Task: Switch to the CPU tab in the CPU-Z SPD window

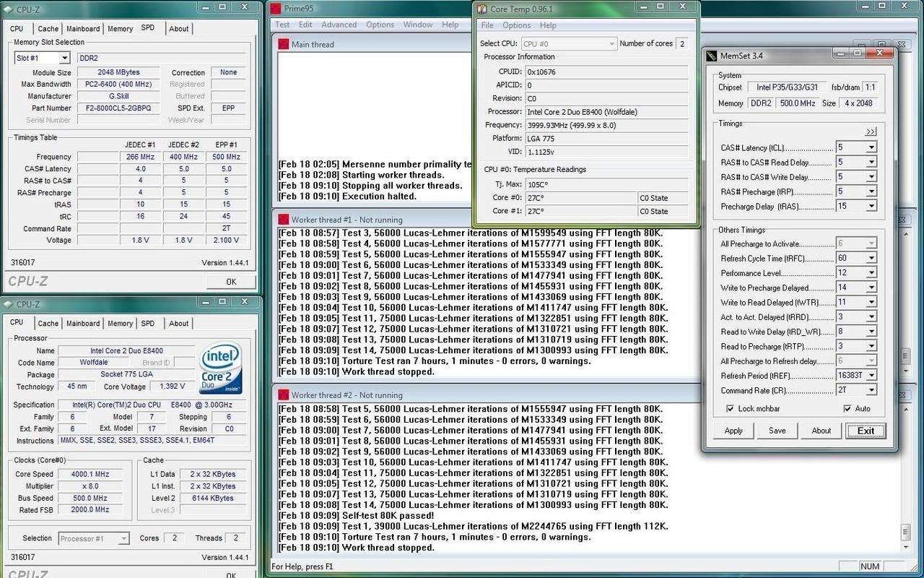Action: click(x=17, y=29)
